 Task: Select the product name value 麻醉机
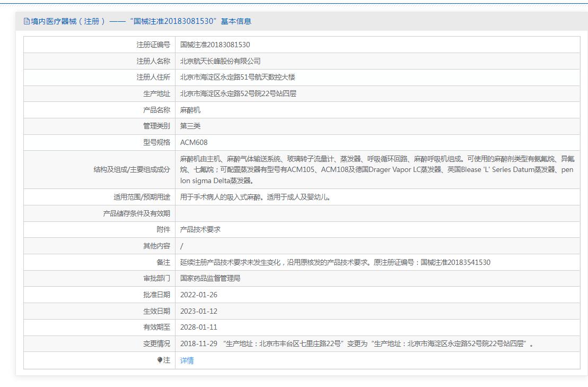coord(190,110)
